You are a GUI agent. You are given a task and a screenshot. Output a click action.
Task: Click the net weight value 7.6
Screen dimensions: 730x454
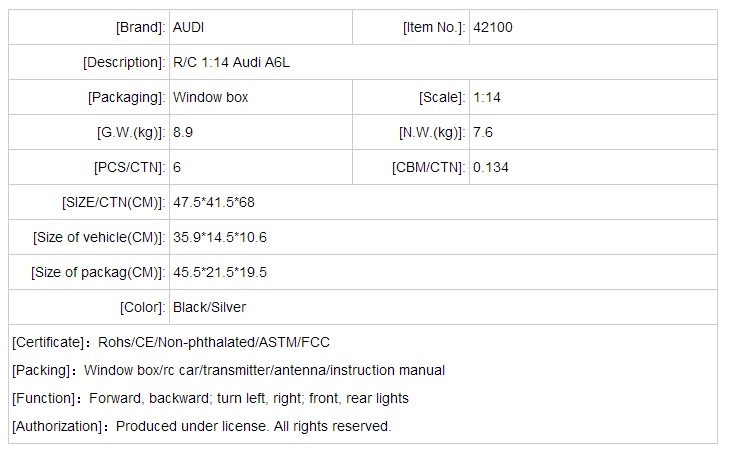pos(483,132)
